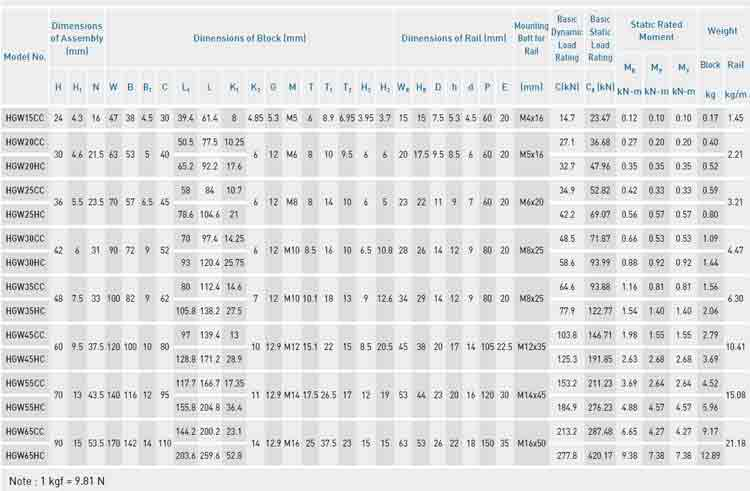The width and height of the screenshot is (750, 491).
Task: Click the 'Dimensions of Block (mm)' header
Action: [x=249, y=38]
